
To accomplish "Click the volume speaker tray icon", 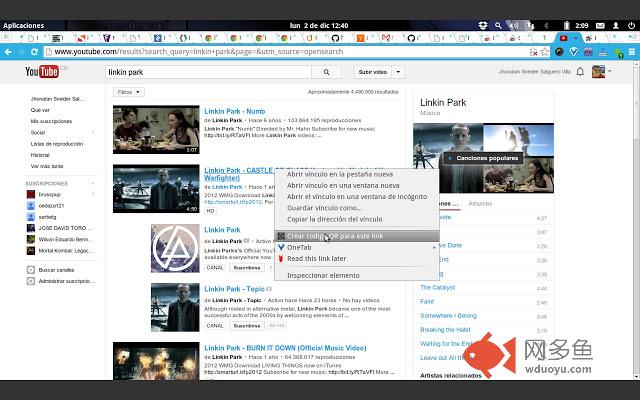I will pos(513,25).
